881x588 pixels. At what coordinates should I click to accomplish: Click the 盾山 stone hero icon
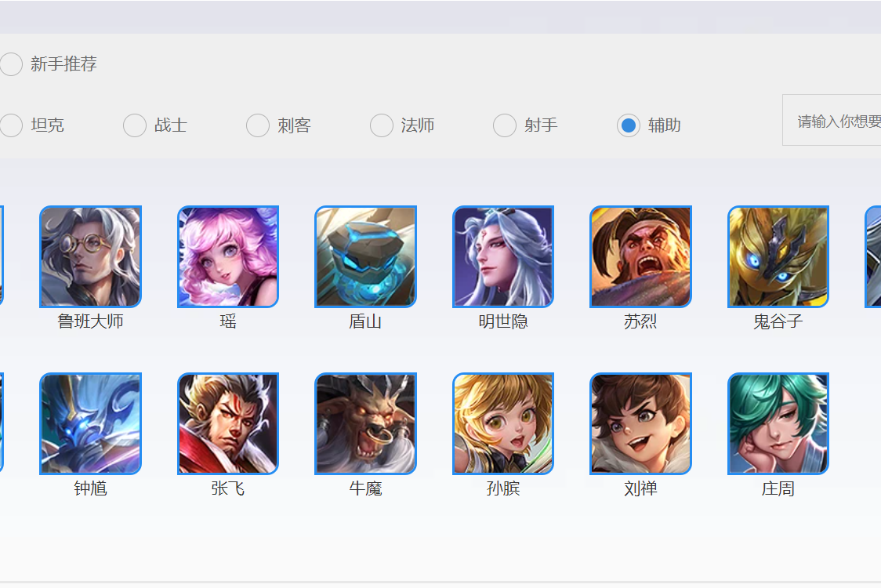click(x=366, y=256)
